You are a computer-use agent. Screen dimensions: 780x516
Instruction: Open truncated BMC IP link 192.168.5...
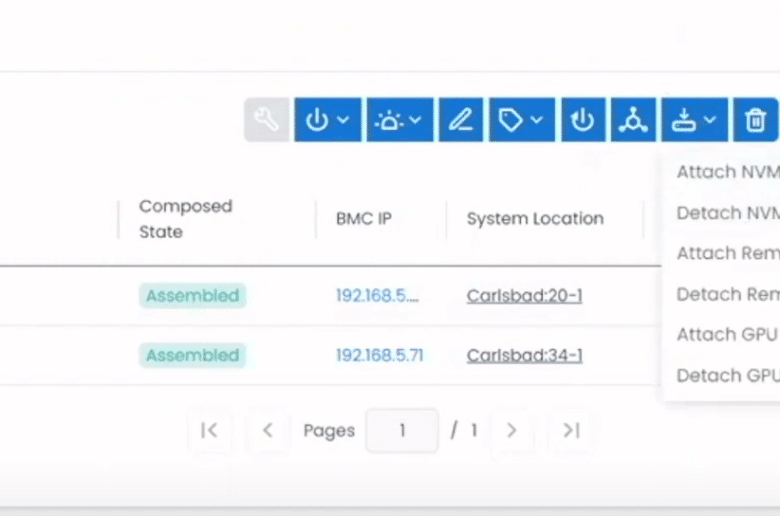point(377,296)
